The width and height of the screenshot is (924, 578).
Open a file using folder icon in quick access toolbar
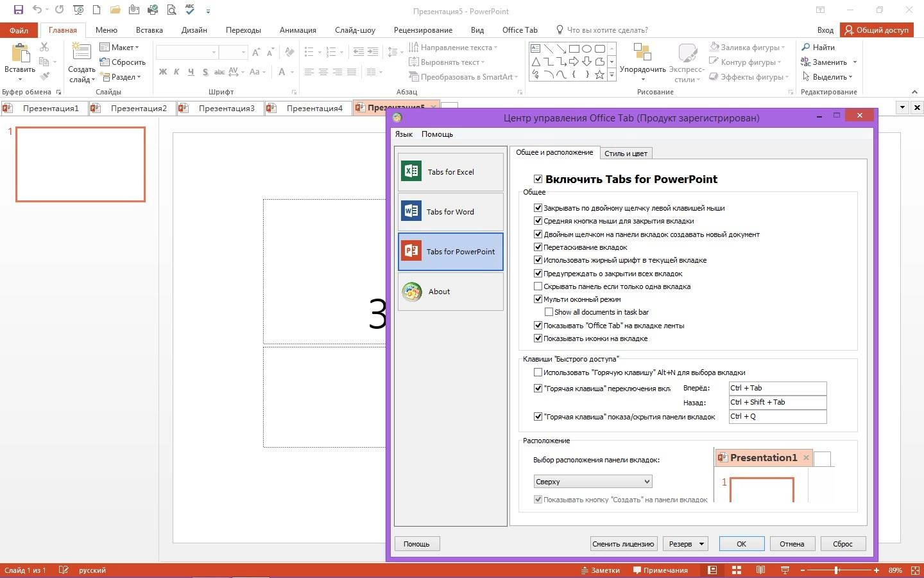click(115, 10)
